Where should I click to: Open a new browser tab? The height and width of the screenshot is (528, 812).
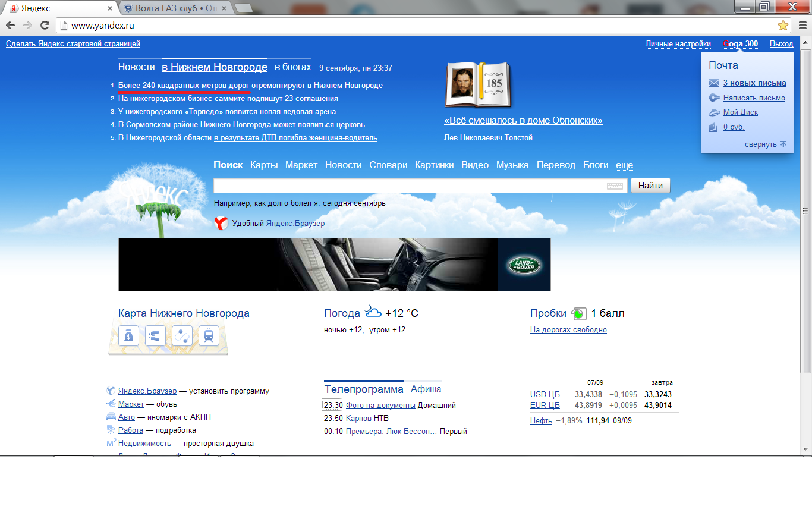(244, 8)
